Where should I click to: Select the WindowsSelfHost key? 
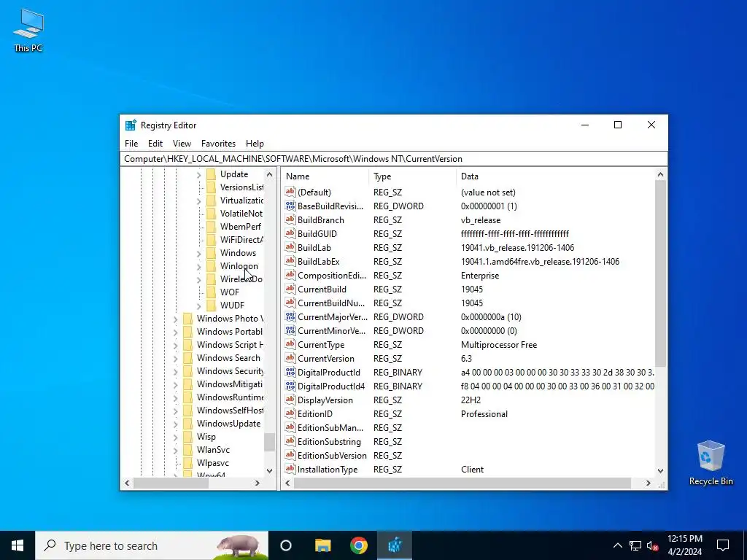point(230,410)
